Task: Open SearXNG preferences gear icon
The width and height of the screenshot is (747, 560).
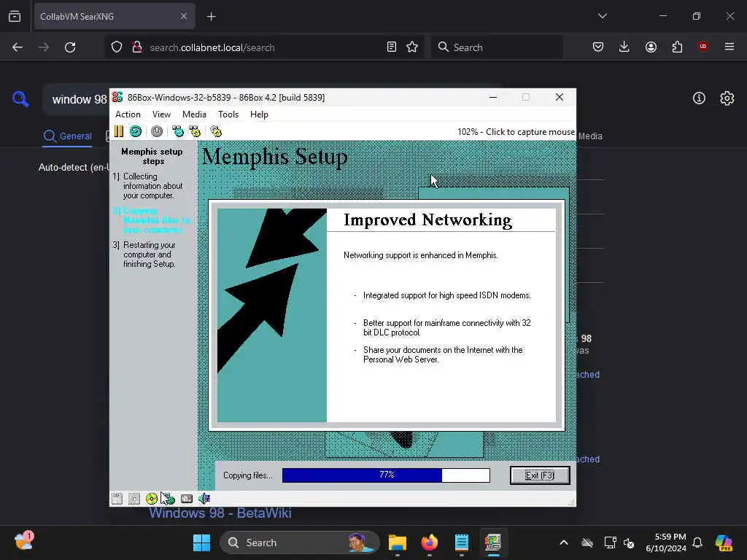Action: coord(727,98)
